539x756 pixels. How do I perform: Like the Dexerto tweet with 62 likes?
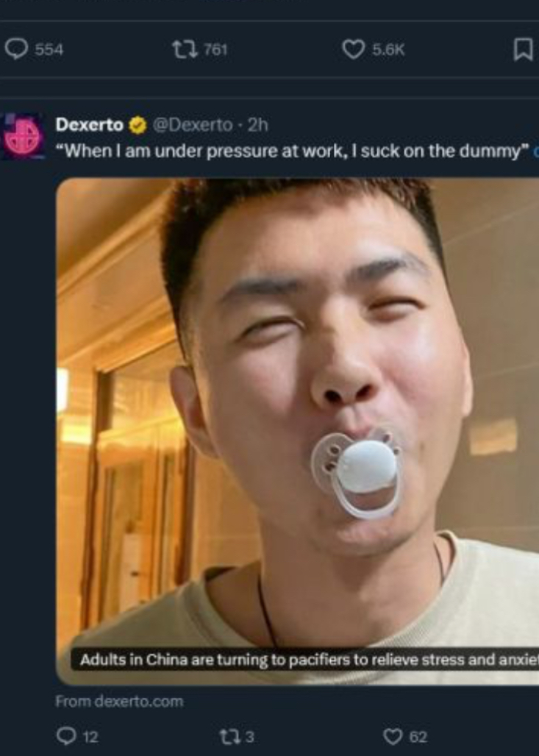click(393, 737)
